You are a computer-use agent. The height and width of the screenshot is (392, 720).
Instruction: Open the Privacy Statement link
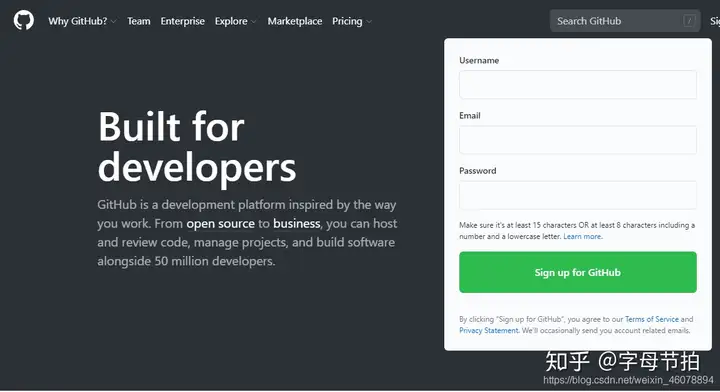(489, 330)
